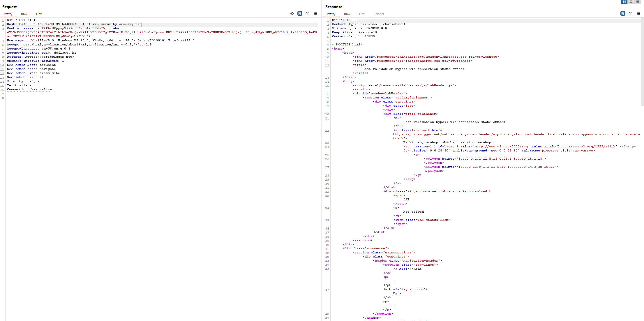
Task: Click the Connection: keep-alive header line
Action: point(29,89)
